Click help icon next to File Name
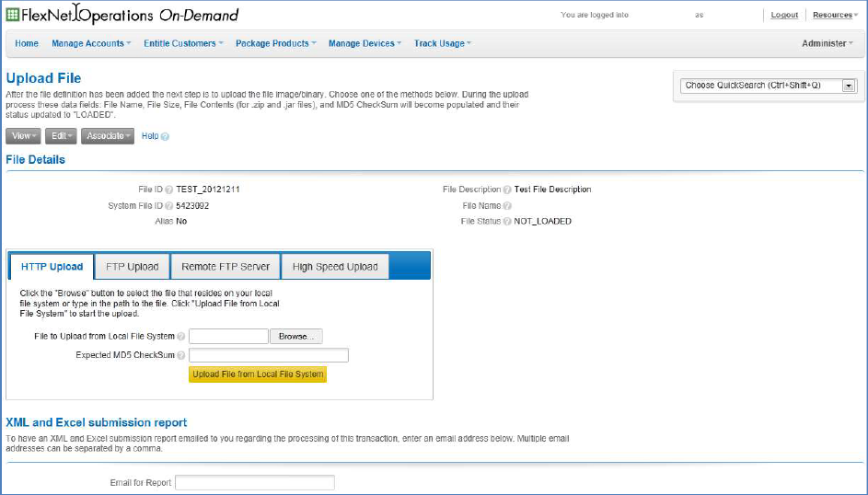 [x=507, y=206]
